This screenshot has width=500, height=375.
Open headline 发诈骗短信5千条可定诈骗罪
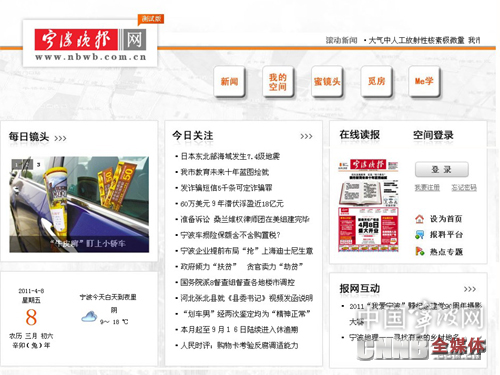[226, 188]
